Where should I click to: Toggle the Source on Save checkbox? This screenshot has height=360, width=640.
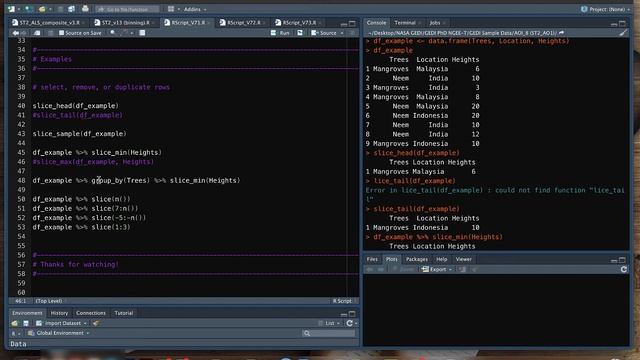(x=62, y=33)
